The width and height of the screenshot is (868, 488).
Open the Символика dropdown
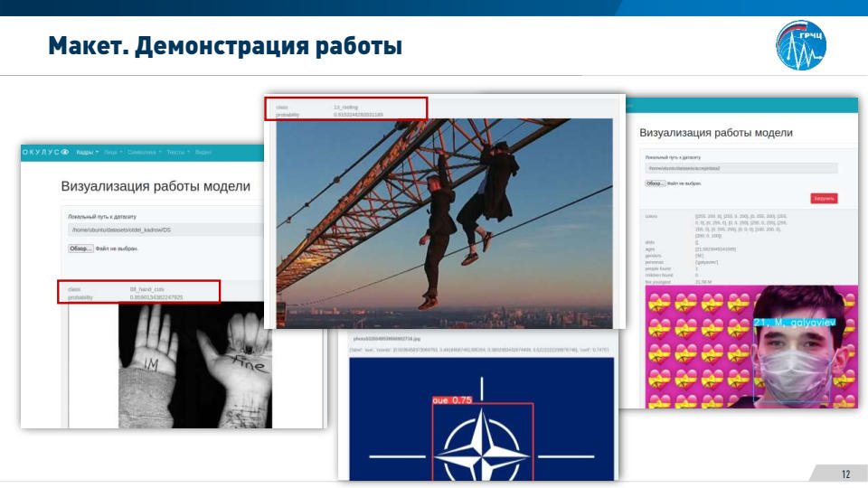144,152
